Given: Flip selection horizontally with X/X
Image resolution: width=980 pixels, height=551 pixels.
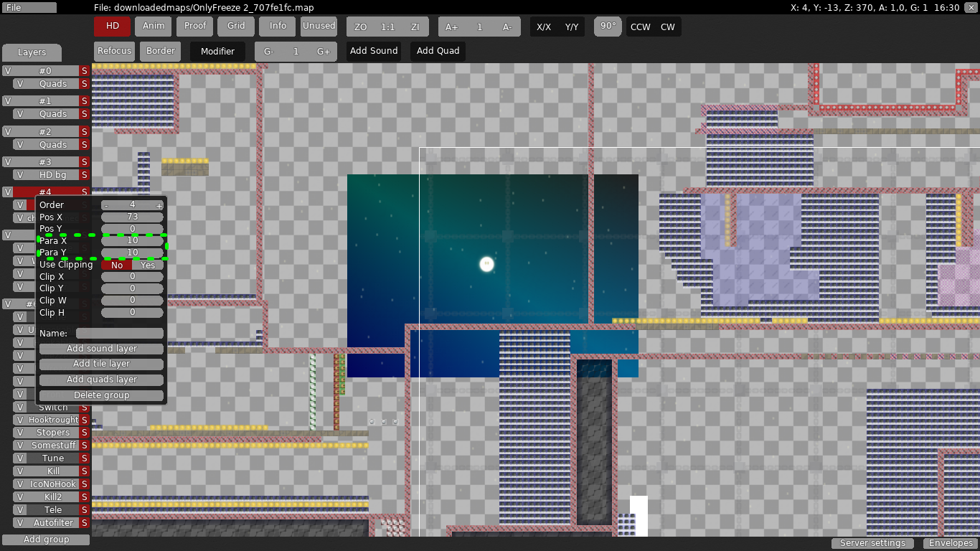Looking at the screenshot, I should point(543,26).
